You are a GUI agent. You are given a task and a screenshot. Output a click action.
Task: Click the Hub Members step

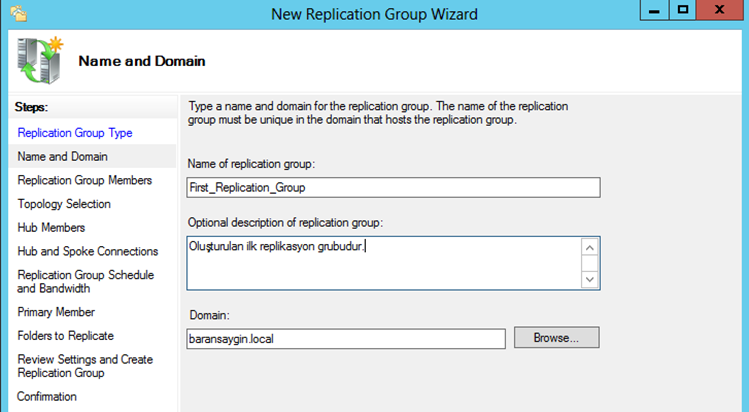[x=51, y=228]
